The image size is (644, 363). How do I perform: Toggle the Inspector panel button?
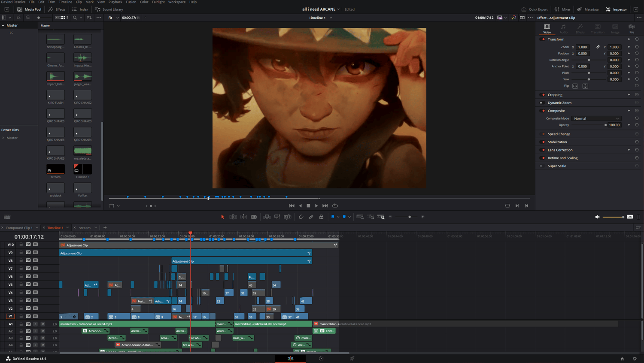coord(617,9)
